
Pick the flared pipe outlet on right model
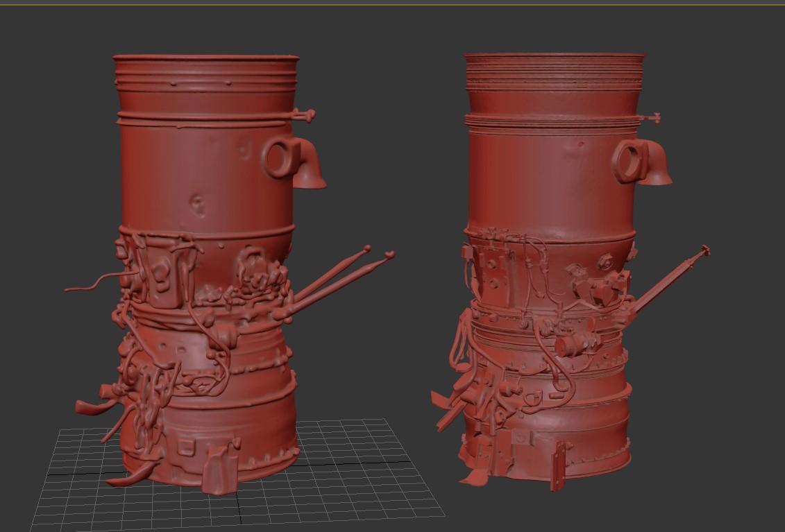[x=657, y=166]
